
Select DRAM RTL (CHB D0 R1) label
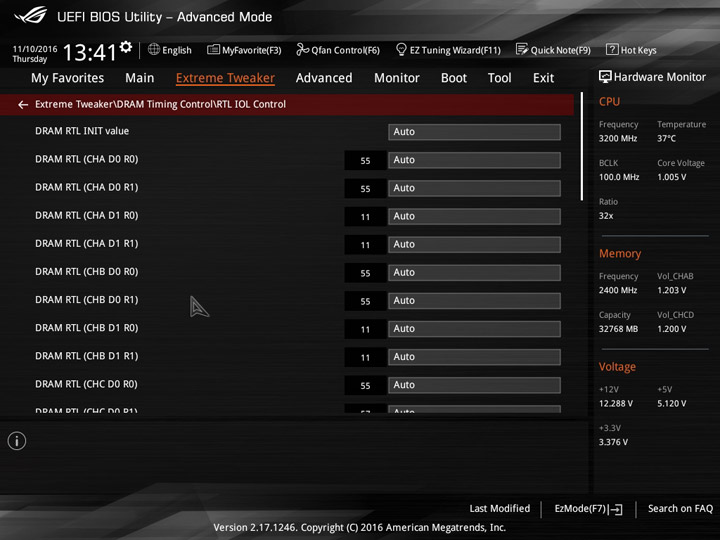coord(86,300)
